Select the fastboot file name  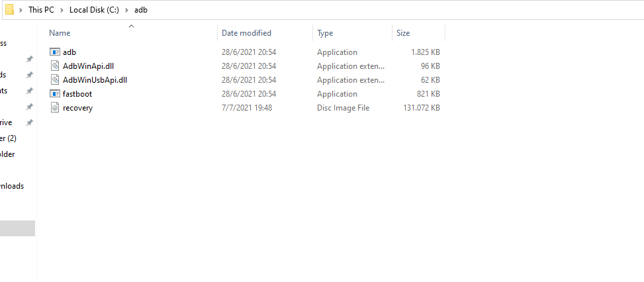coord(77,94)
